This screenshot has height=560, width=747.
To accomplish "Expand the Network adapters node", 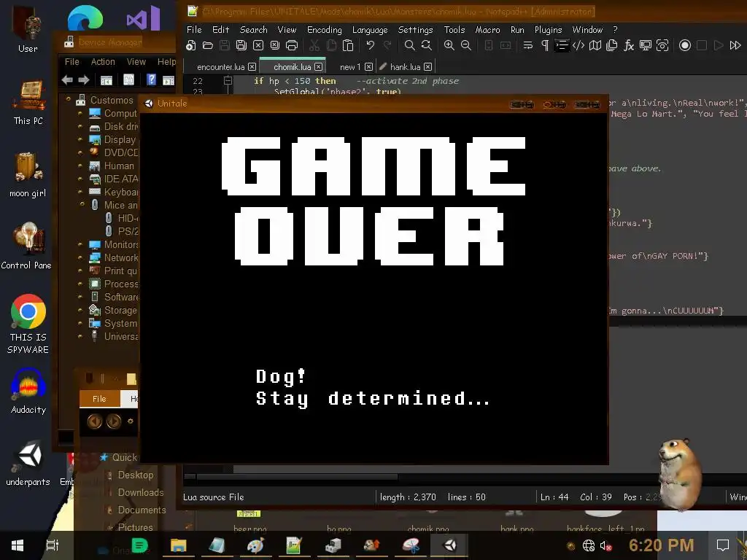I will pos(80,257).
